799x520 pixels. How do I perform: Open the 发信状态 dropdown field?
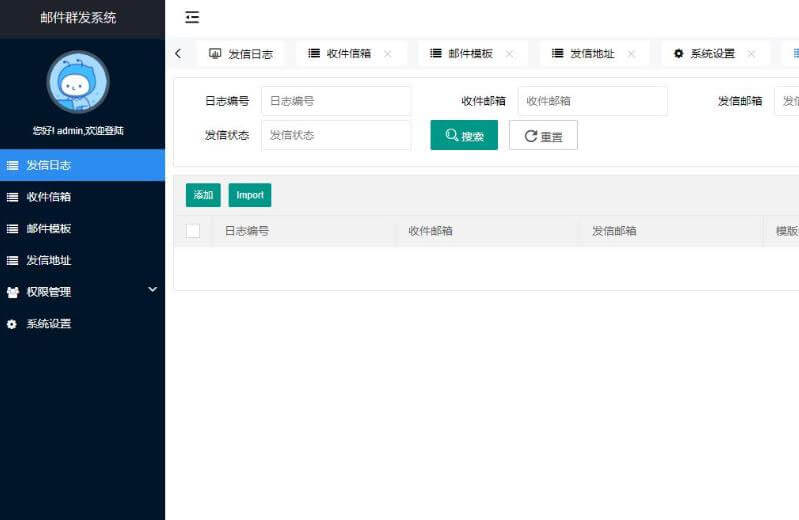pyautogui.click(x=336, y=136)
